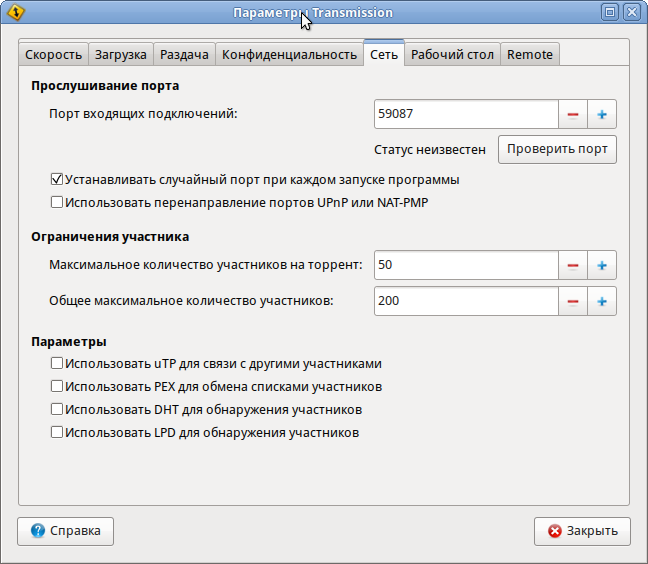Switch to the Скорость tab

pos(53,55)
